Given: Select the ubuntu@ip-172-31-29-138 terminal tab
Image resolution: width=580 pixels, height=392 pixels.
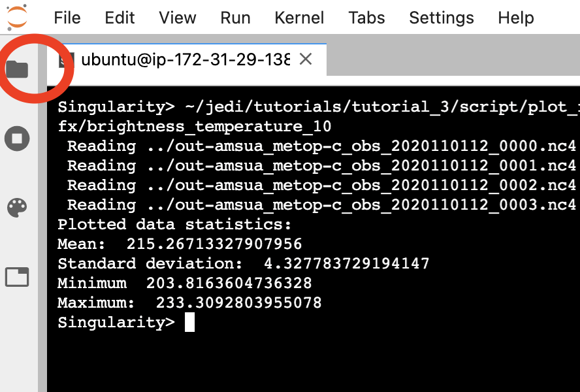Looking at the screenshot, I should 185,59.
